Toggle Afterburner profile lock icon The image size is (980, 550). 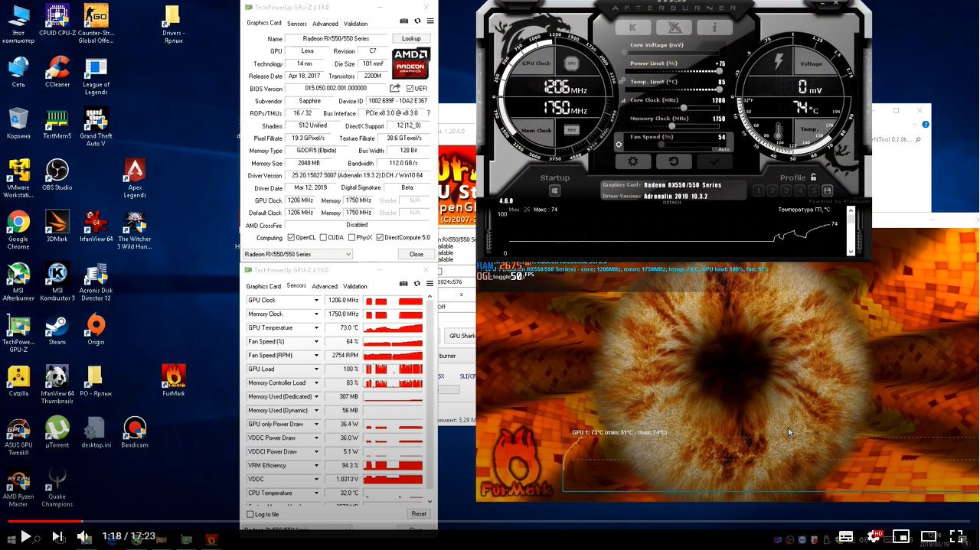(813, 177)
